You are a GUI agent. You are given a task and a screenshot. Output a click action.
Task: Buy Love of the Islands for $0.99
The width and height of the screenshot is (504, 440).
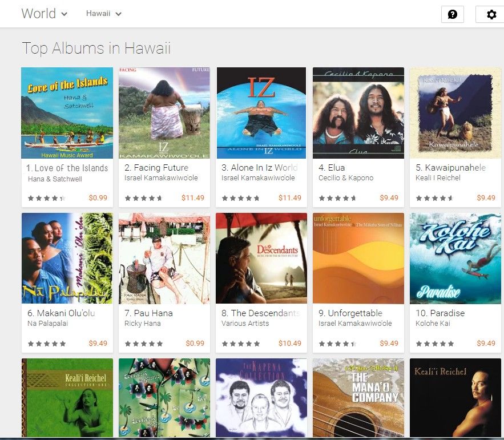(98, 198)
